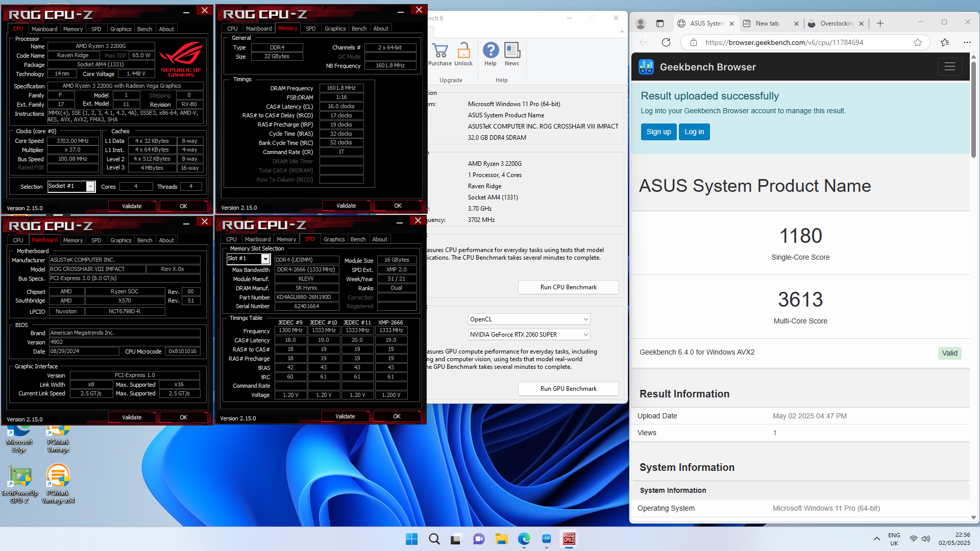The height and width of the screenshot is (551, 980).
Task: Open the NVIDIA GeForce RTX 2060 SUPER dropdown
Action: (529, 335)
